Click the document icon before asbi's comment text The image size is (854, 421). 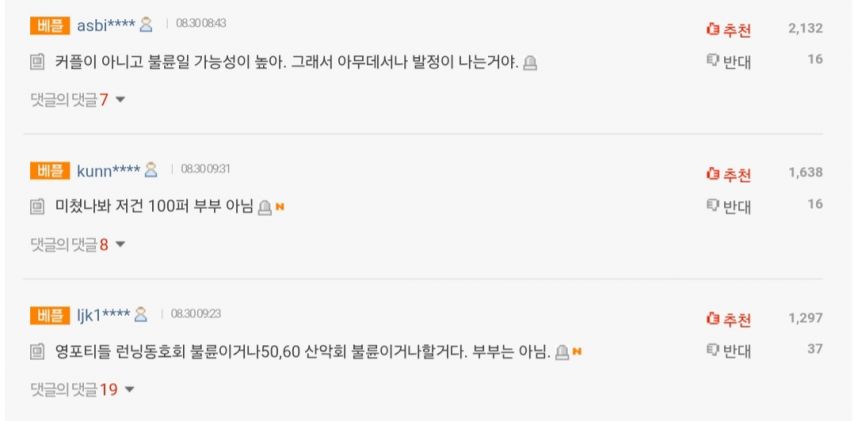(x=38, y=62)
